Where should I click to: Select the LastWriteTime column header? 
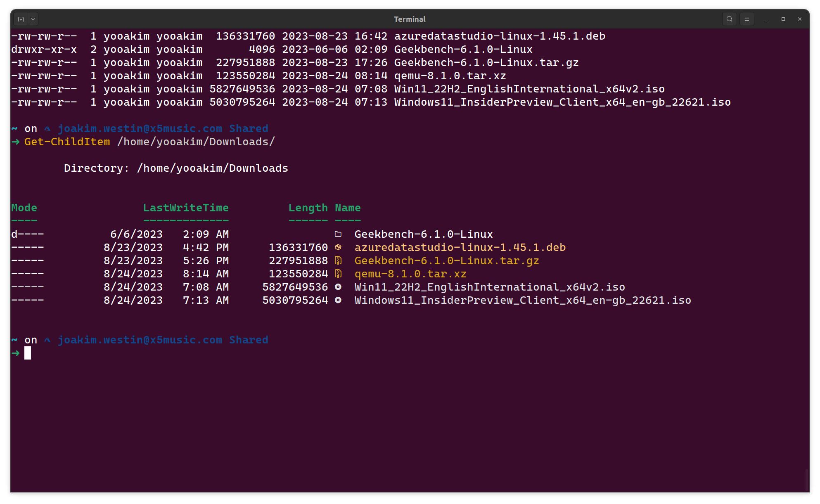click(x=186, y=208)
